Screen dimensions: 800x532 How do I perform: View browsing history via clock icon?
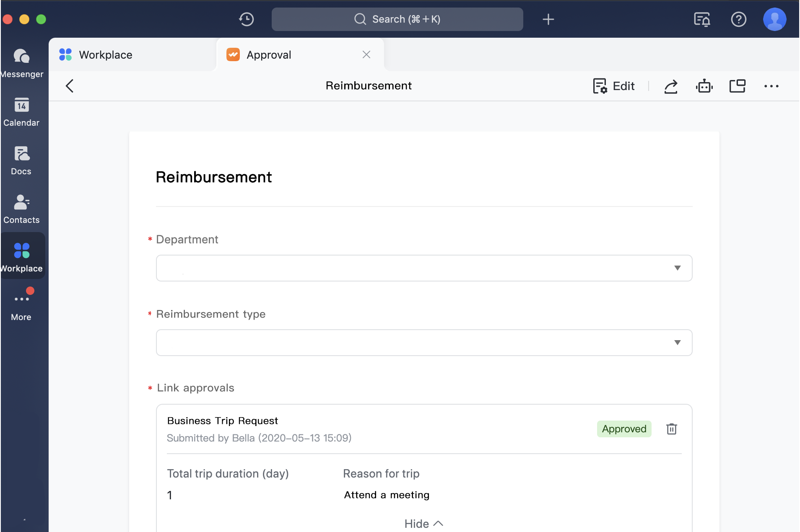(x=247, y=19)
